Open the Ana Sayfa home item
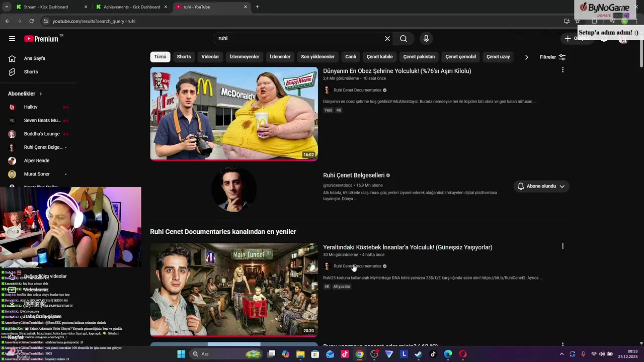 point(35,58)
